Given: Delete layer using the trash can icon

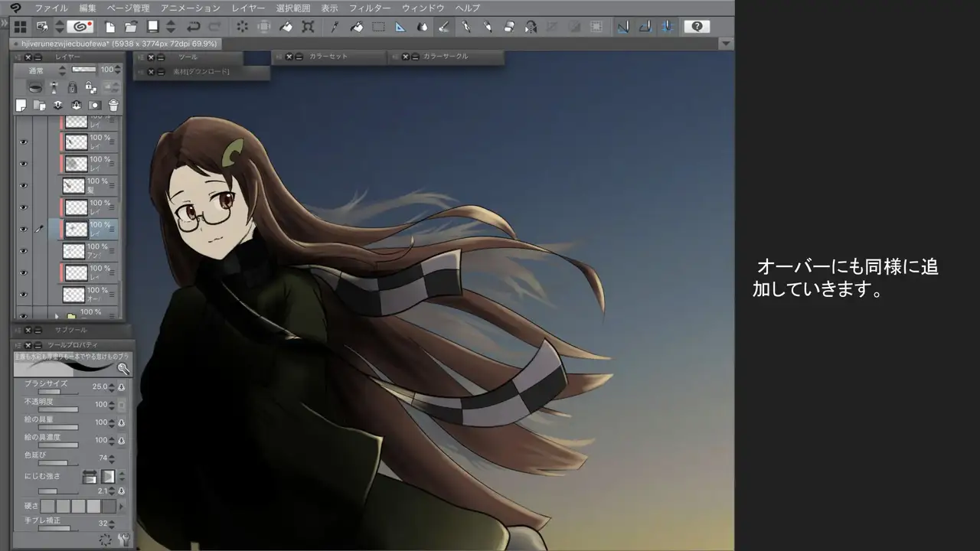Looking at the screenshot, I should pos(113,106).
